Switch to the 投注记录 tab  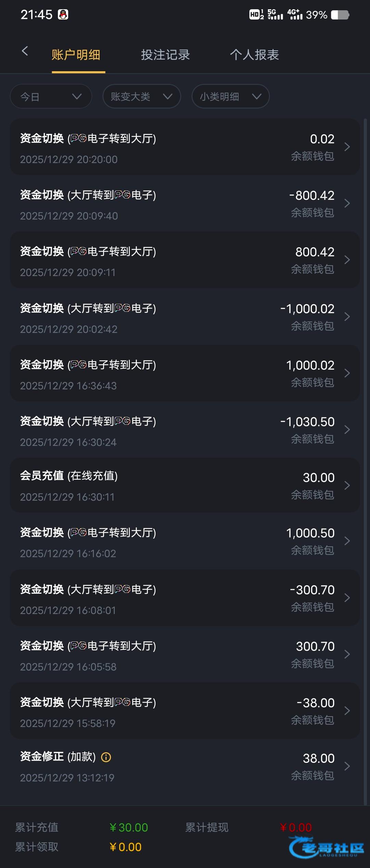point(165,55)
